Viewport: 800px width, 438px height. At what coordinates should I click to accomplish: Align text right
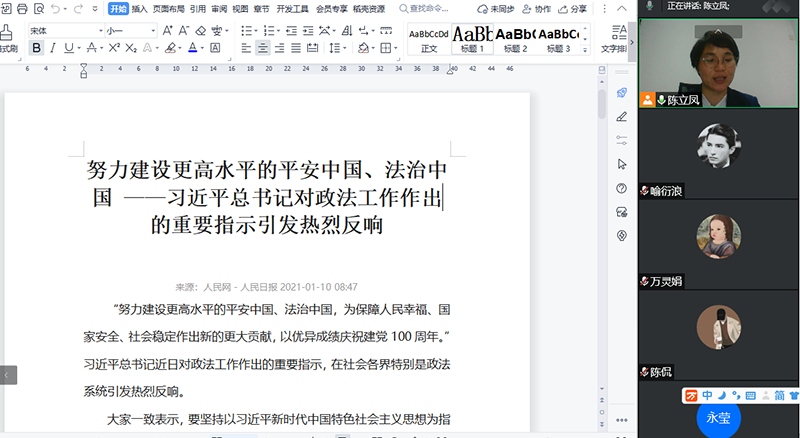point(279,48)
